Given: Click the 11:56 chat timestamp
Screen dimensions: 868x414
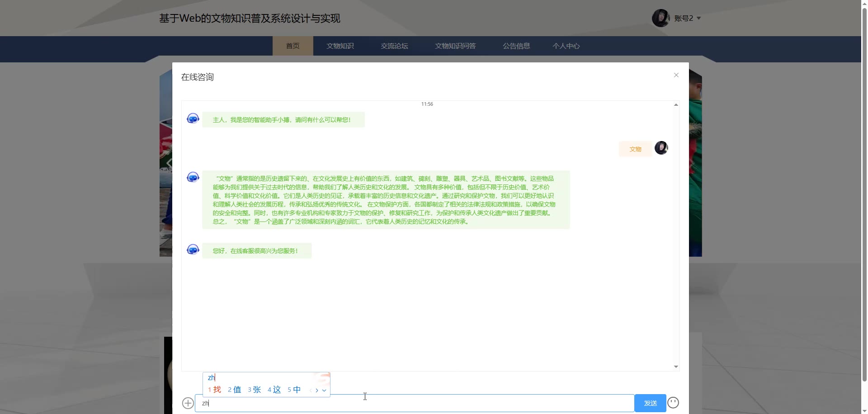Looking at the screenshot, I should click(427, 104).
